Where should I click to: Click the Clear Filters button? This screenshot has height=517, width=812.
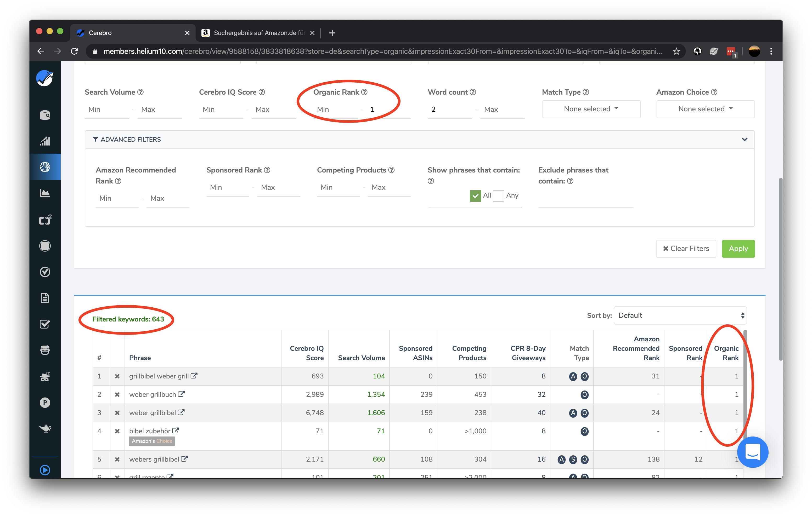pos(686,249)
